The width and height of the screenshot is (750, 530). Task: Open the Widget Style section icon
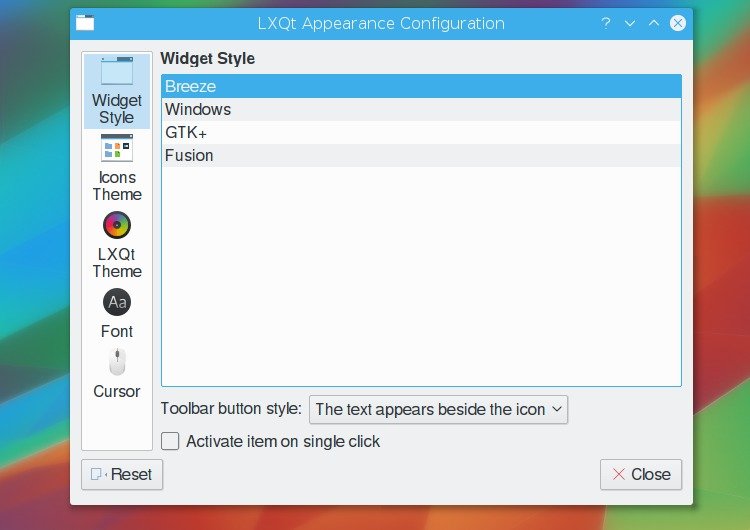click(117, 71)
